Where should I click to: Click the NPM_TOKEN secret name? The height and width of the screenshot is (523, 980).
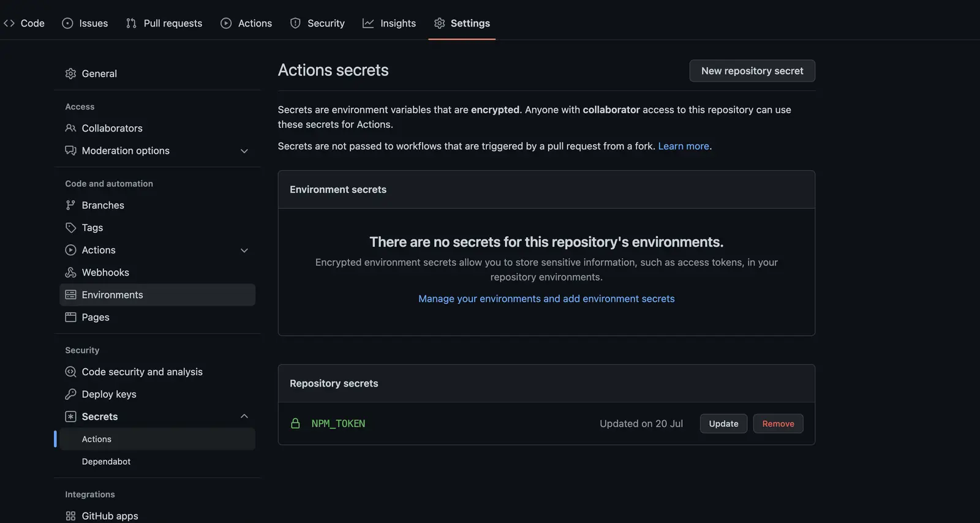pyautogui.click(x=338, y=424)
